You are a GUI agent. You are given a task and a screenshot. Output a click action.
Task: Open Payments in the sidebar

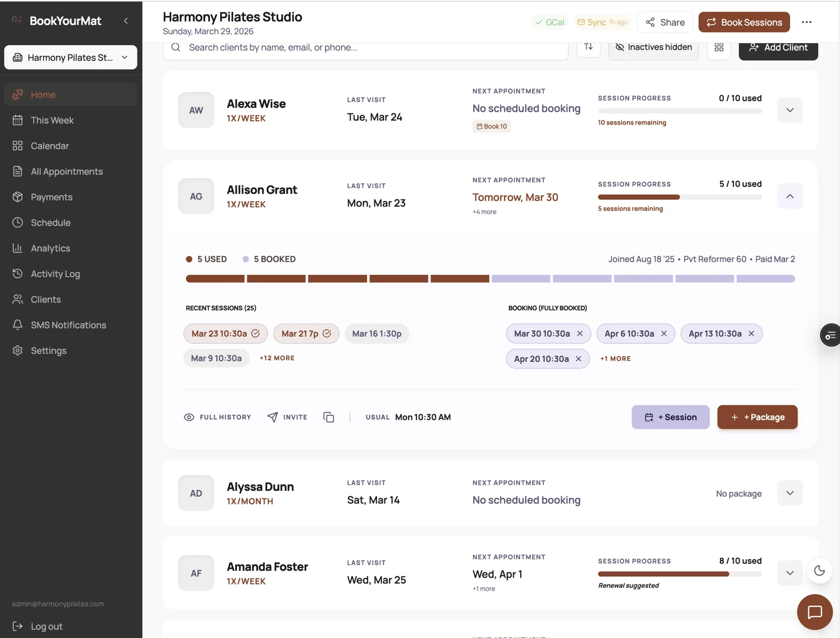[71, 197]
